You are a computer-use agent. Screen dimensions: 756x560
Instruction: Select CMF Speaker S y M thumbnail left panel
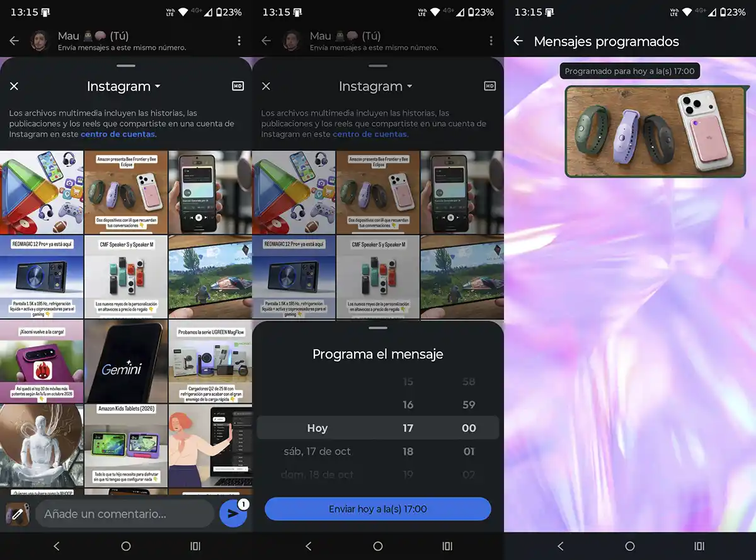(x=126, y=277)
